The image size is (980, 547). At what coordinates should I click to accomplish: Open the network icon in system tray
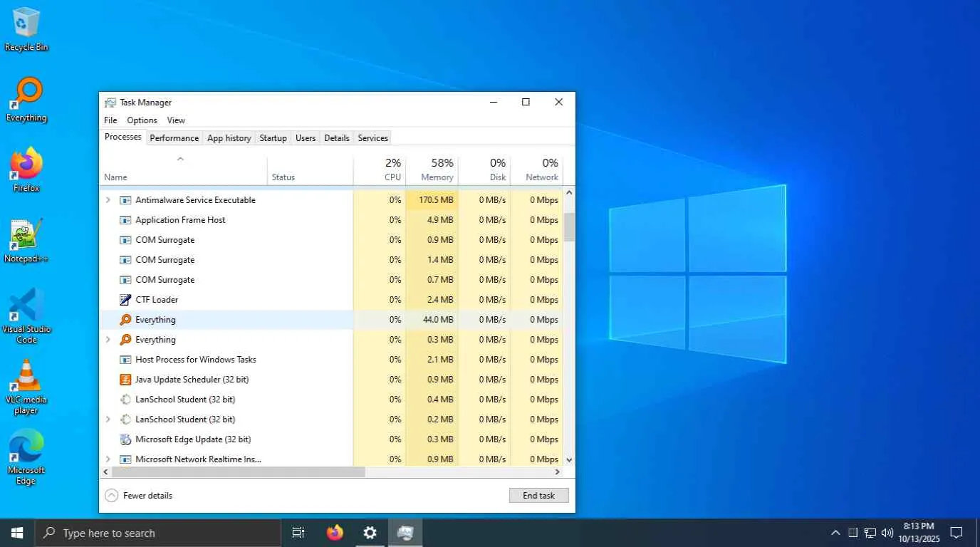pyautogui.click(x=870, y=533)
